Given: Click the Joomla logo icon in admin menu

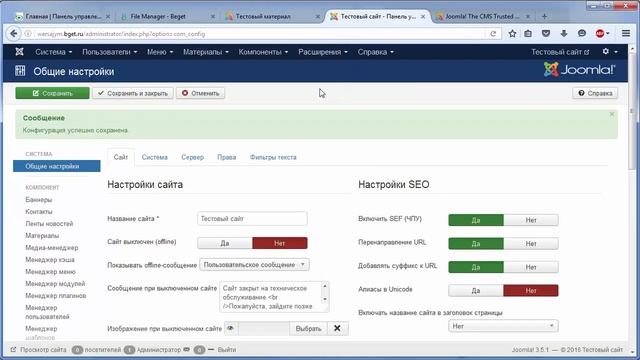Looking at the screenshot, I should [19, 52].
